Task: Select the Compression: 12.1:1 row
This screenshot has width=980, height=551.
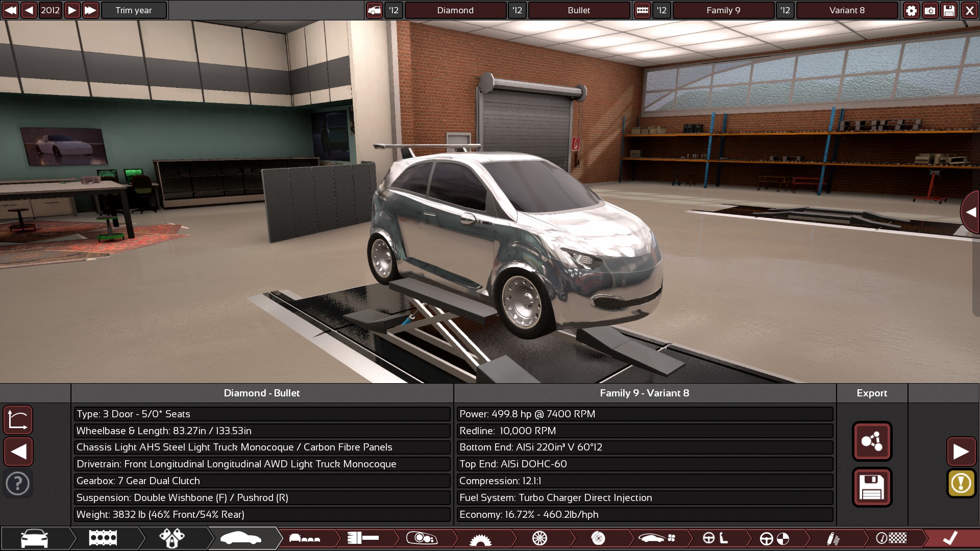Action: [645, 481]
